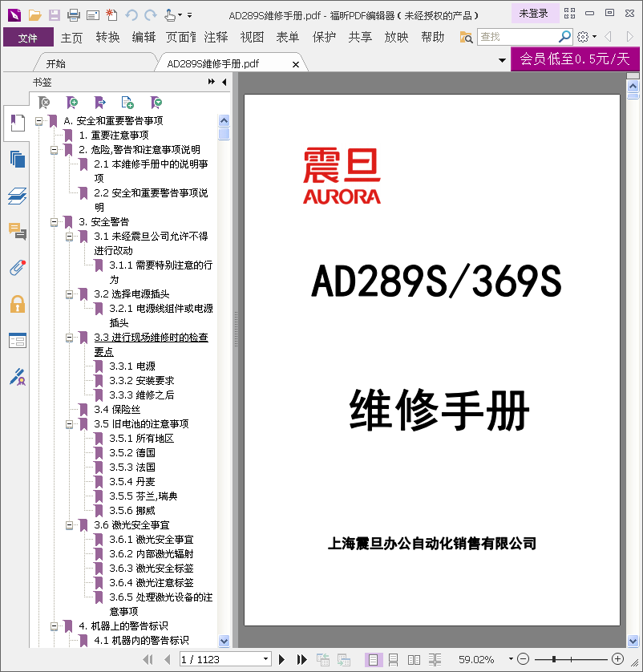Switch to the 开始 document tab
Screen dimensions: 643x672
(55, 64)
